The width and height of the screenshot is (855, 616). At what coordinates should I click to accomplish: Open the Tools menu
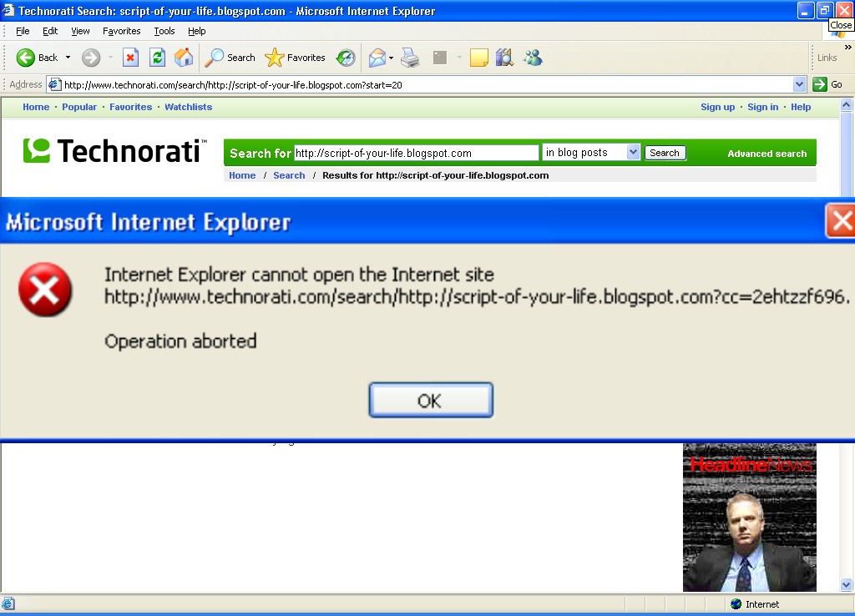pos(164,31)
